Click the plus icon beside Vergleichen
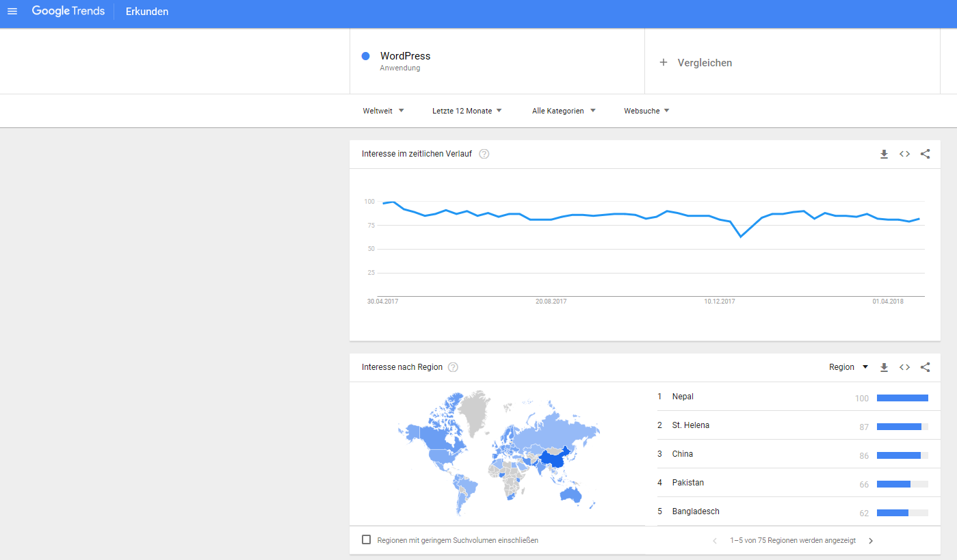957x560 pixels. pyautogui.click(x=663, y=62)
